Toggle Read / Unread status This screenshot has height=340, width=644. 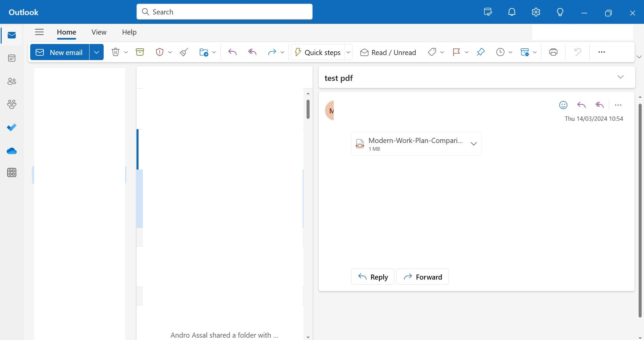388,52
